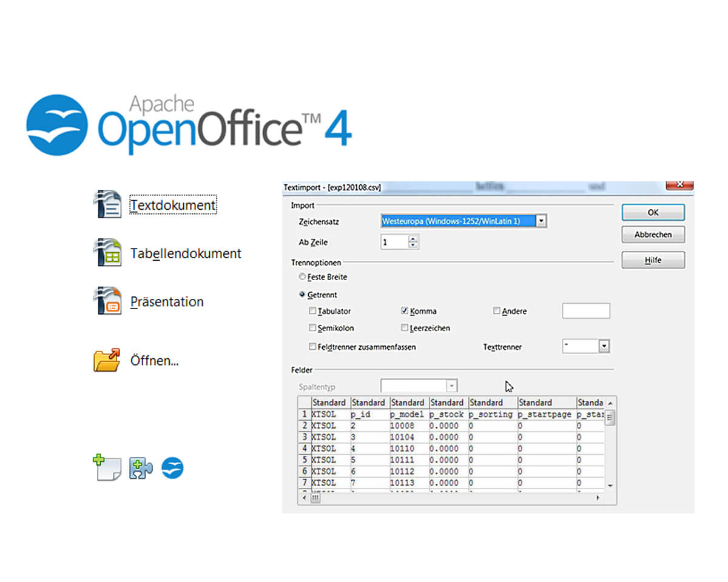Click the cell reading p_model
The height and width of the screenshot is (582, 728).
(x=409, y=415)
